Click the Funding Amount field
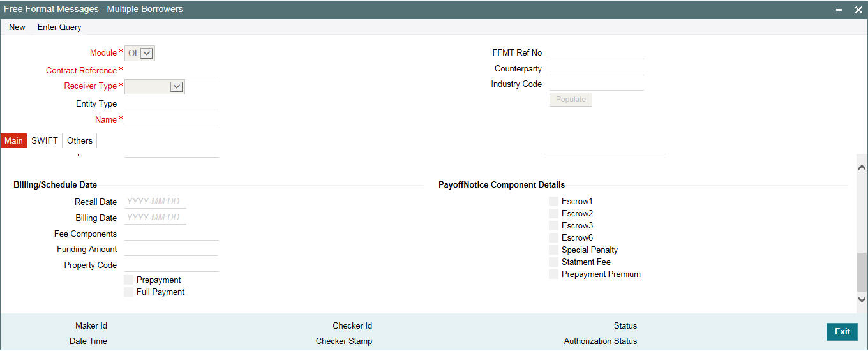The image size is (868, 351). click(172, 249)
